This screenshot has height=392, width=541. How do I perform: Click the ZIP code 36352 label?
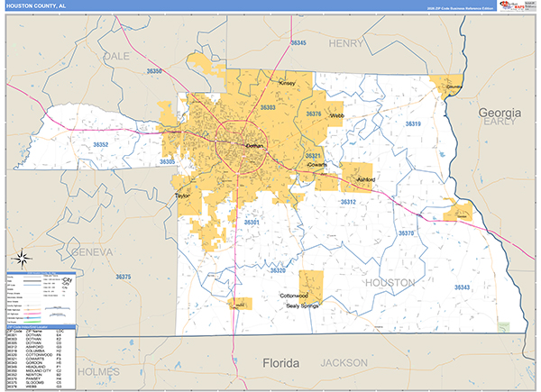(101, 144)
